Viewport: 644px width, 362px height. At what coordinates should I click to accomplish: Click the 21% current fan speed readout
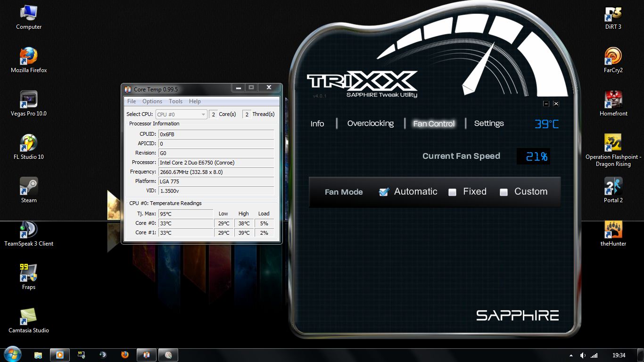click(533, 156)
